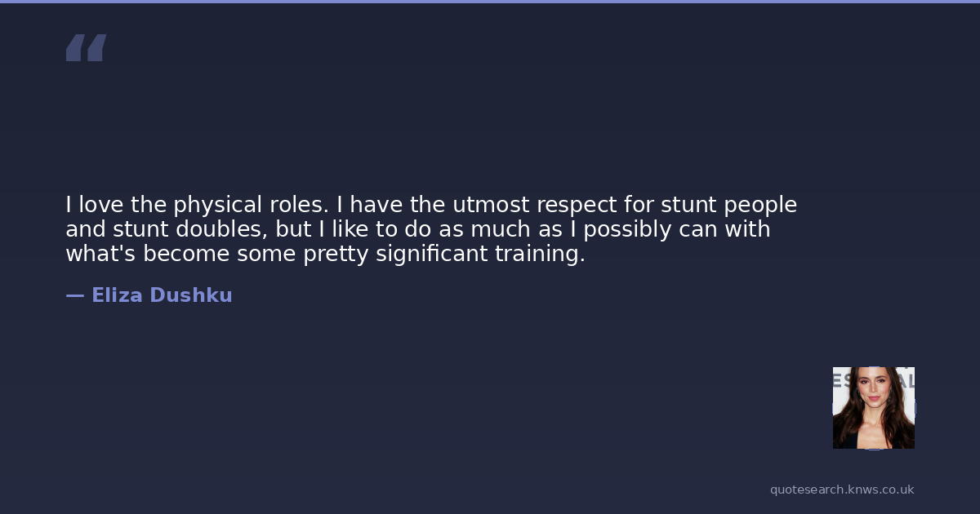Click the dash before the author name
The width and height of the screenshot is (980, 514).
click(74, 295)
